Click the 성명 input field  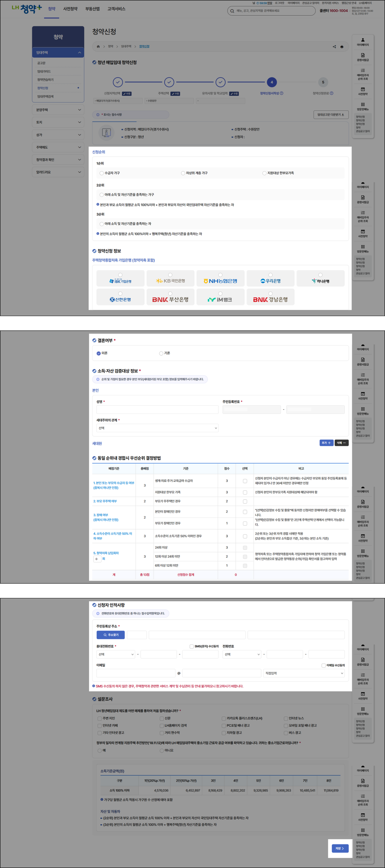click(157, 409)
